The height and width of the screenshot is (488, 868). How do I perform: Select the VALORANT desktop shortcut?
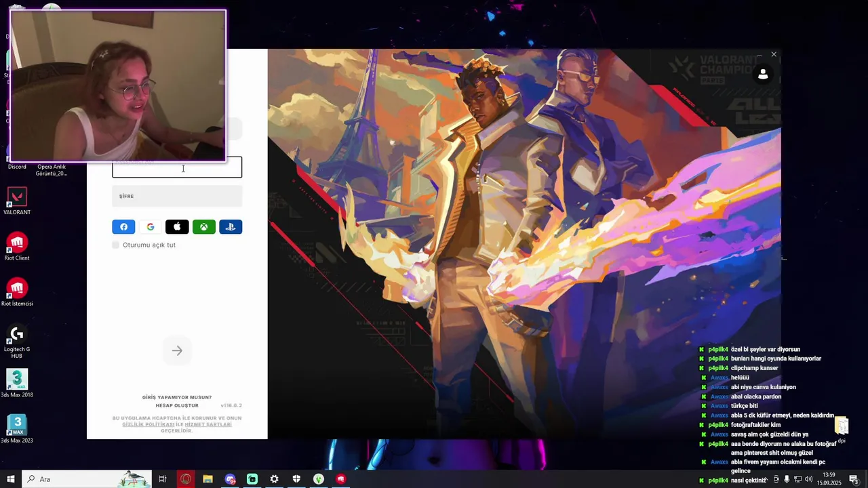click(17, 201)
